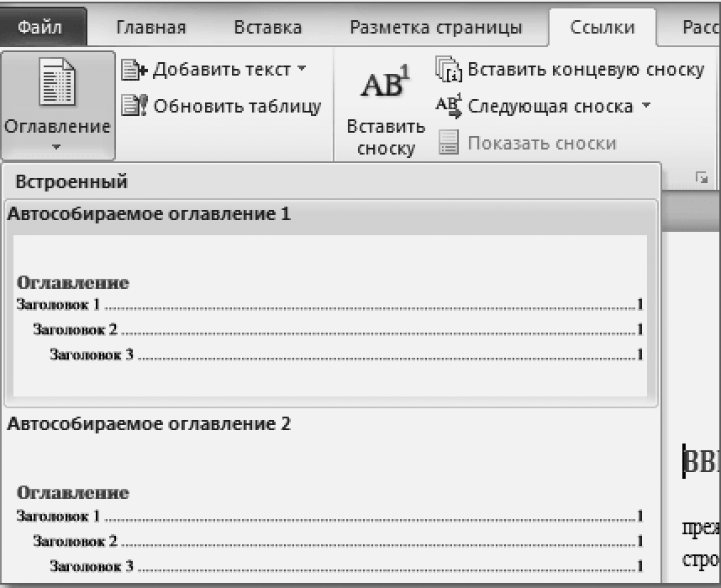Switch to the Вставка tab

tap(267, 28)
